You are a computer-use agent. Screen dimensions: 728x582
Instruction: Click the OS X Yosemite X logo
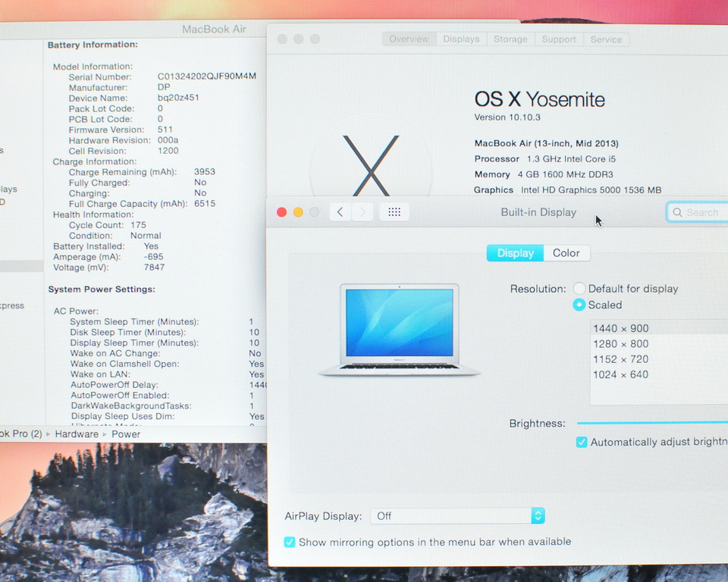pos(371,165)
